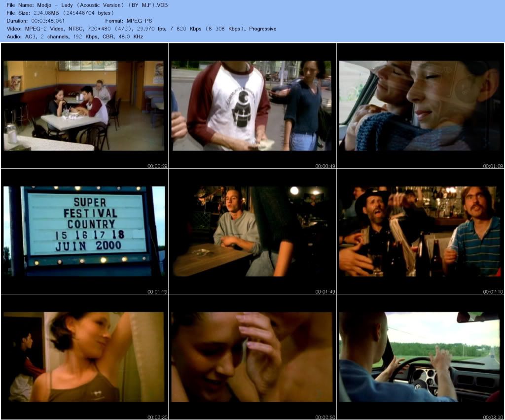Click the Super Festival Country sign thumbnail

point(84,231)
